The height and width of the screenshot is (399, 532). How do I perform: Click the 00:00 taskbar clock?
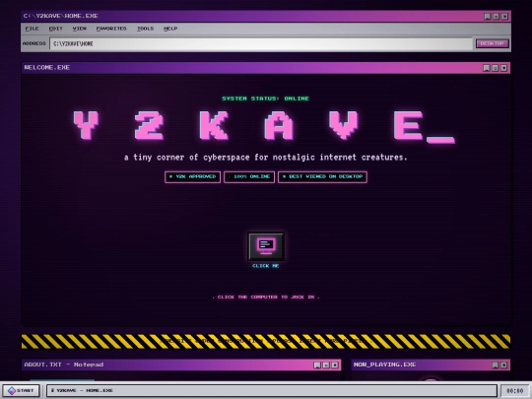(x=514, y=391)
